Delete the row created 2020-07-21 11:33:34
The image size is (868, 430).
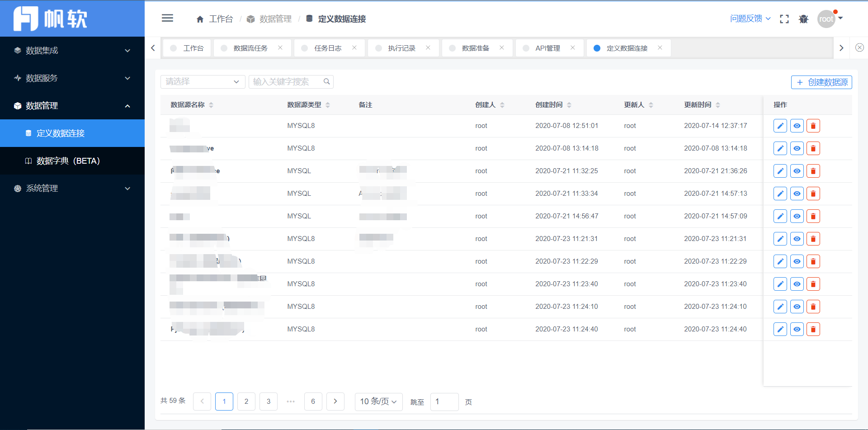click(x=813, y=194)
